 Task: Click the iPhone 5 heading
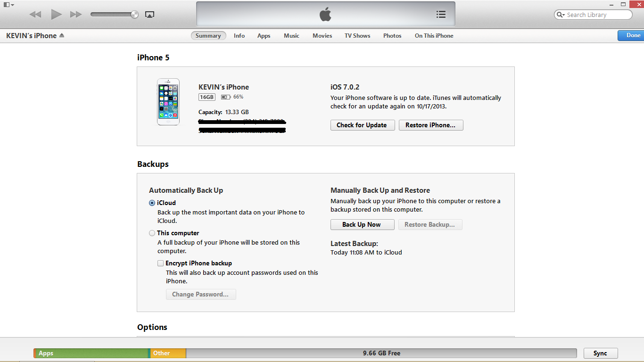pyautogui.click(x=153, y=58)
